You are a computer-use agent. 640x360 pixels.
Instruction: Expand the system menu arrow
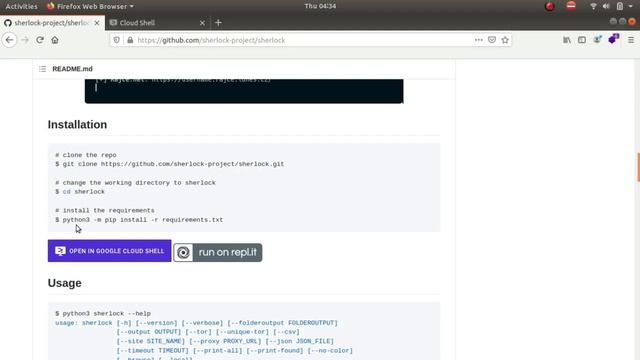pyautogui.click(x=631, y=7)
